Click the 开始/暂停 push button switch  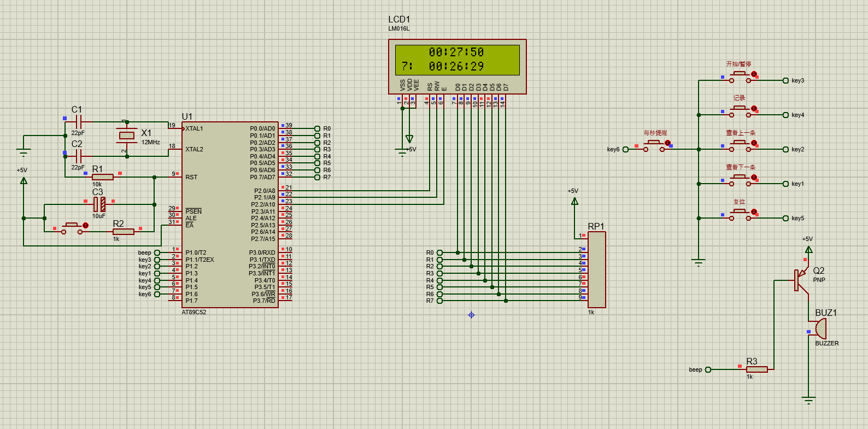[x=740, y=77]
